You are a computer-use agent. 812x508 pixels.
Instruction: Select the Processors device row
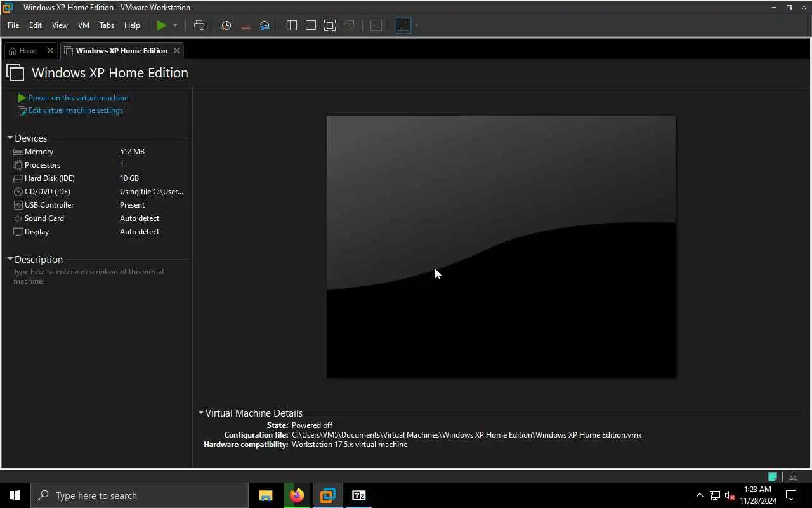pyautogui.click(x=98, y=165)
